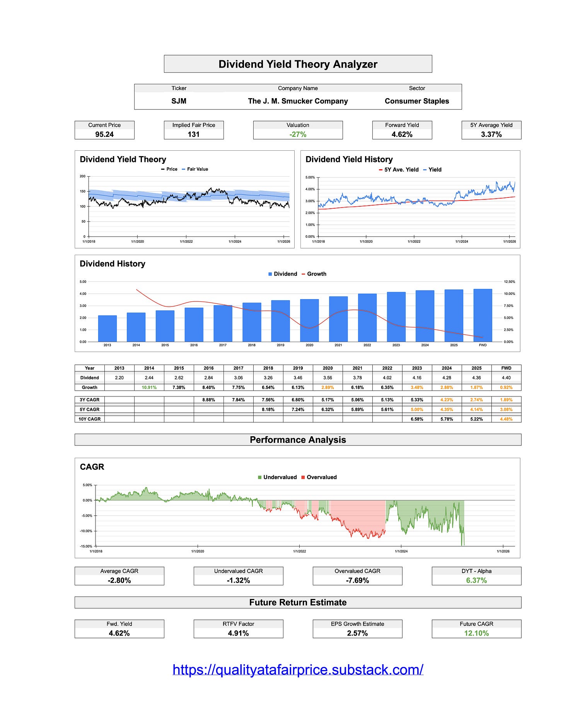Click the Average CAGR value -2.80%
The width and height of the screenshot is (563, 728).
119,580
